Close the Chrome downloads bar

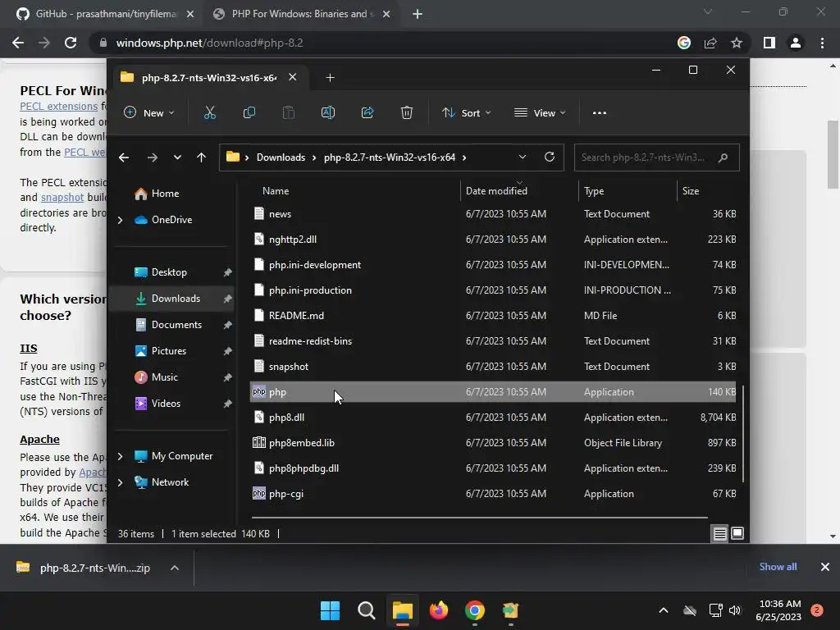(825, 567)
